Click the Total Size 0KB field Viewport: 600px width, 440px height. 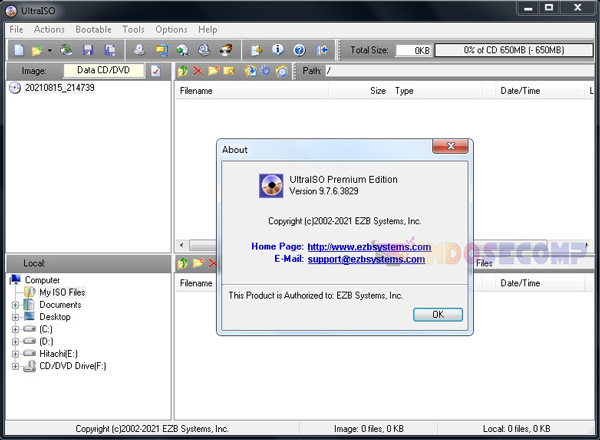click(413, 51)
